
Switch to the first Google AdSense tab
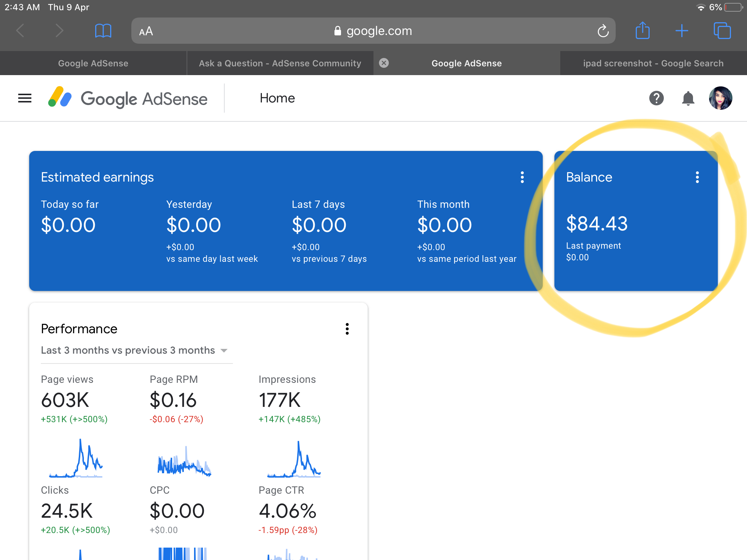[93, 63]
